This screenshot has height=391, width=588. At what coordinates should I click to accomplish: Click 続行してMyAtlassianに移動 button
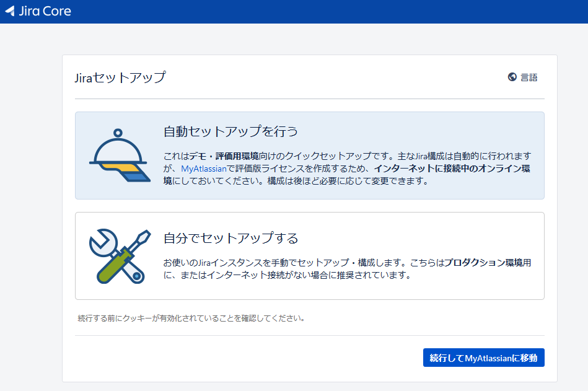(x=483, y=358)
